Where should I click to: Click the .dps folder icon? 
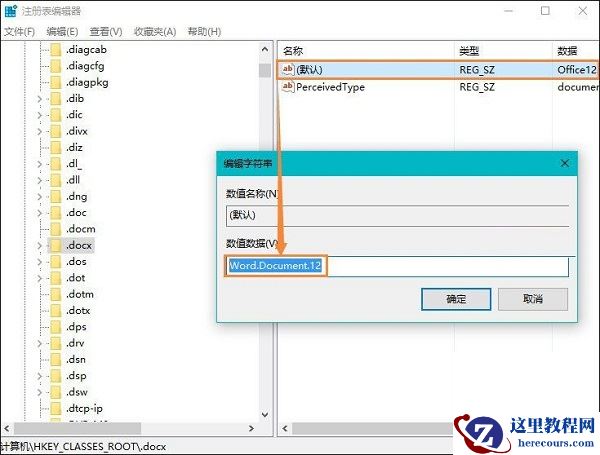click(x=56, y=327)
